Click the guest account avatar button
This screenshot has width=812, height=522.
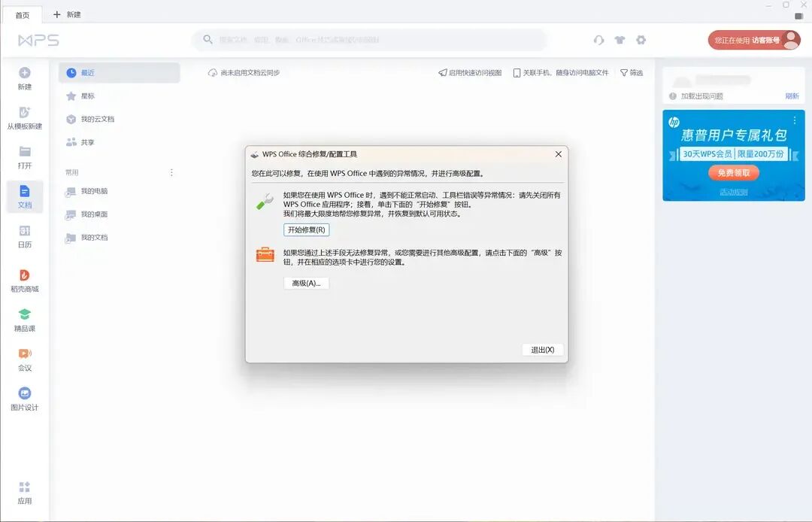pos(754,40)
